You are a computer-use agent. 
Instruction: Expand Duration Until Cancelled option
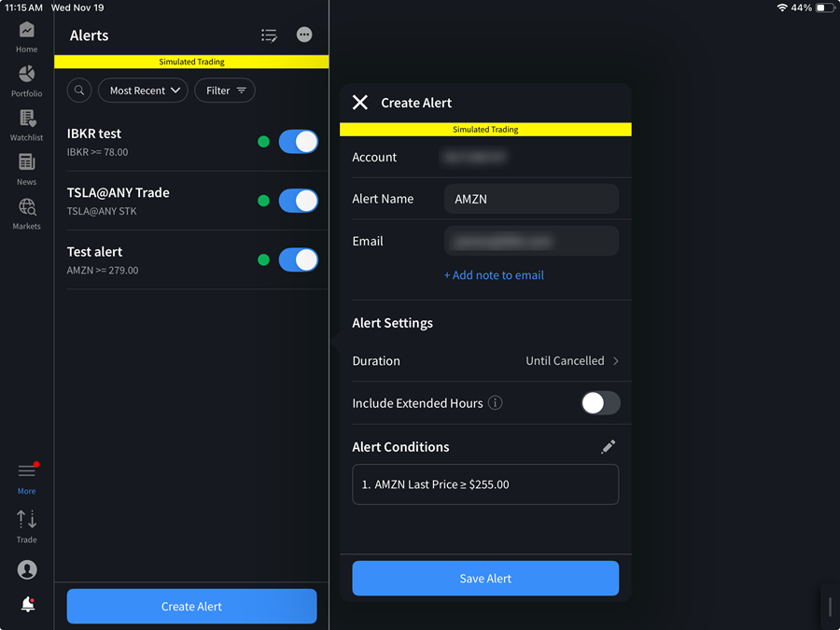(572, 361)
